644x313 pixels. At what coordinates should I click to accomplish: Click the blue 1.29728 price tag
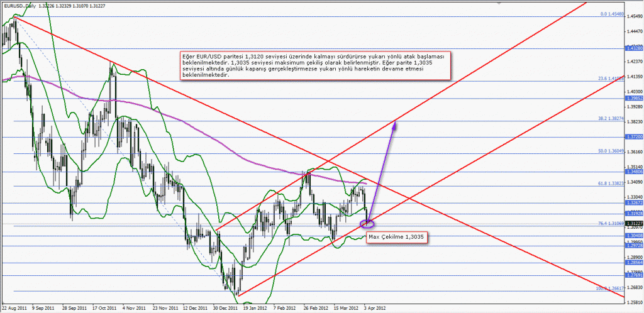635,245
